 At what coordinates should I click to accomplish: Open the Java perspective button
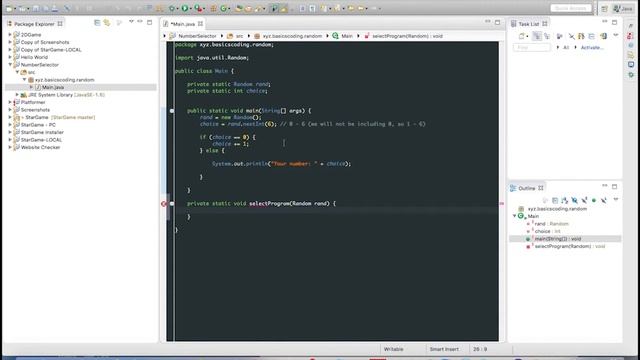623,8
